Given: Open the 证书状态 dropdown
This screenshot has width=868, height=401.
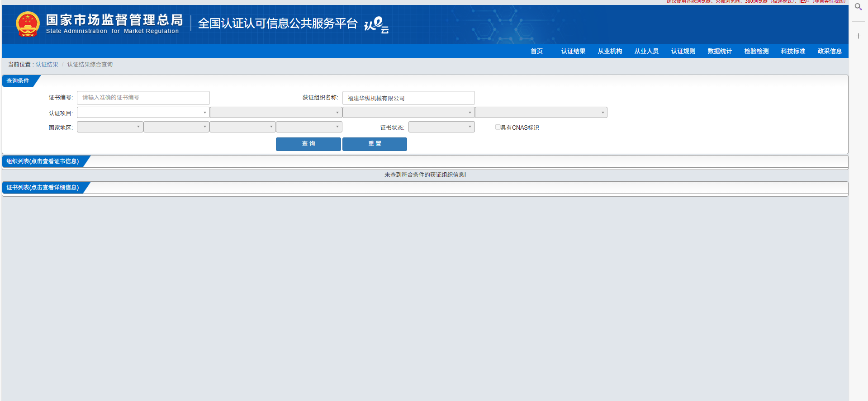Looking at the screenshot, I should (x=441, y=127).
